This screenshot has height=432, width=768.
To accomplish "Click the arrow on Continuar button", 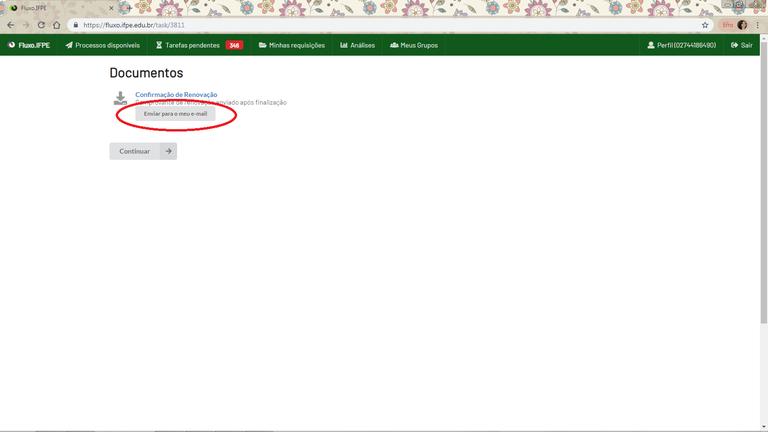I will click(x=168, y=151).
